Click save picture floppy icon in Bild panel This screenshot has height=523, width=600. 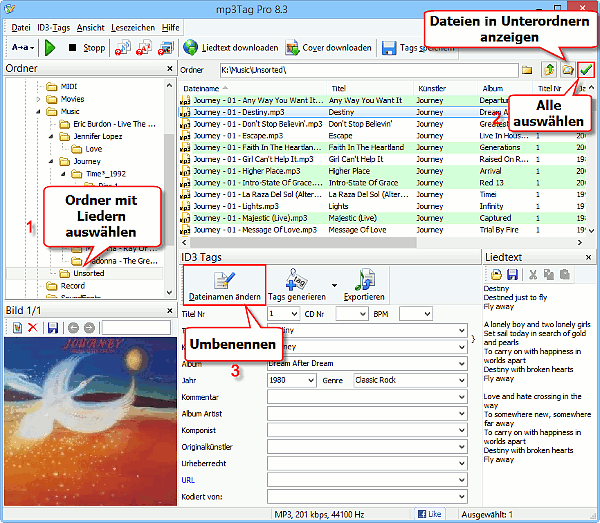(53, 328)
